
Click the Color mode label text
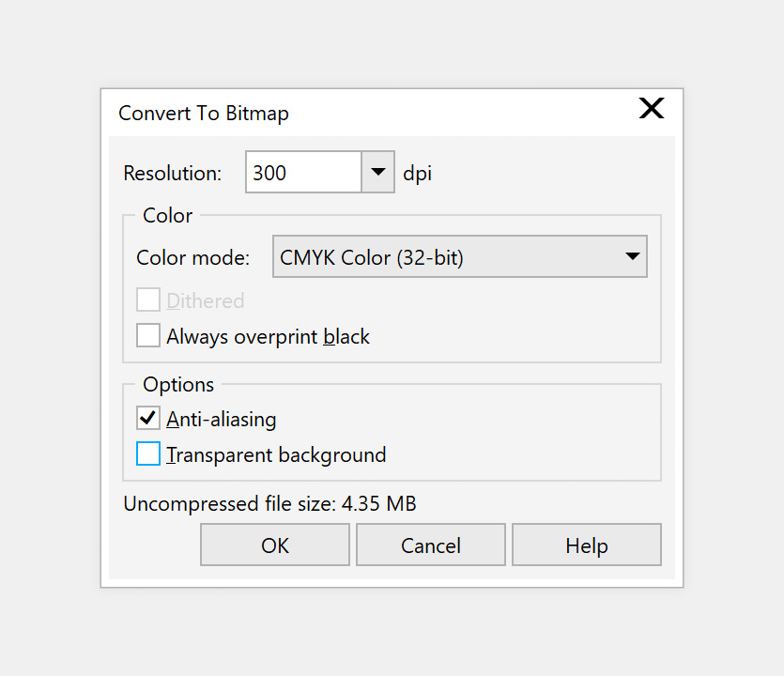(193, 258)
